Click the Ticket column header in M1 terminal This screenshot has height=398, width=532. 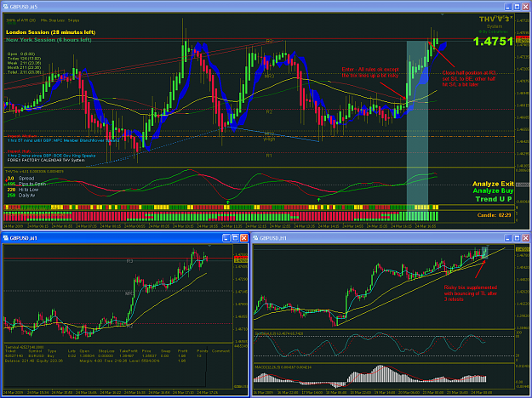[10, 351]
